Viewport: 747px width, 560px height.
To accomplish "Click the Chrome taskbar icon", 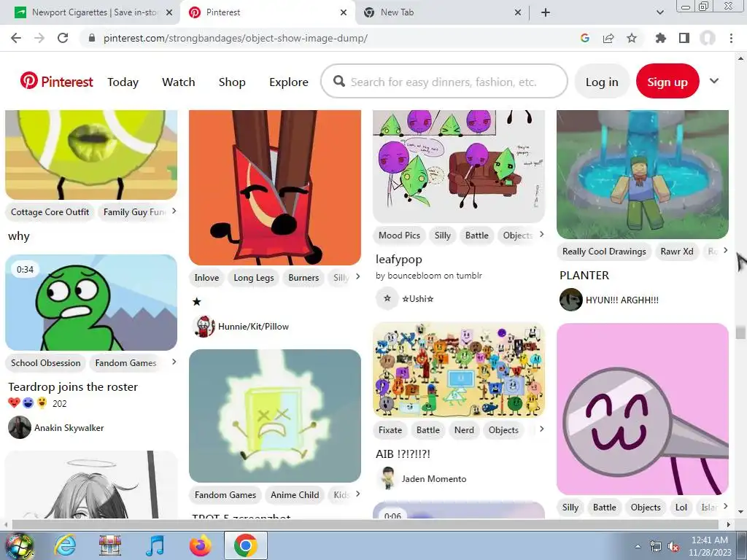I will coord(245,545).
